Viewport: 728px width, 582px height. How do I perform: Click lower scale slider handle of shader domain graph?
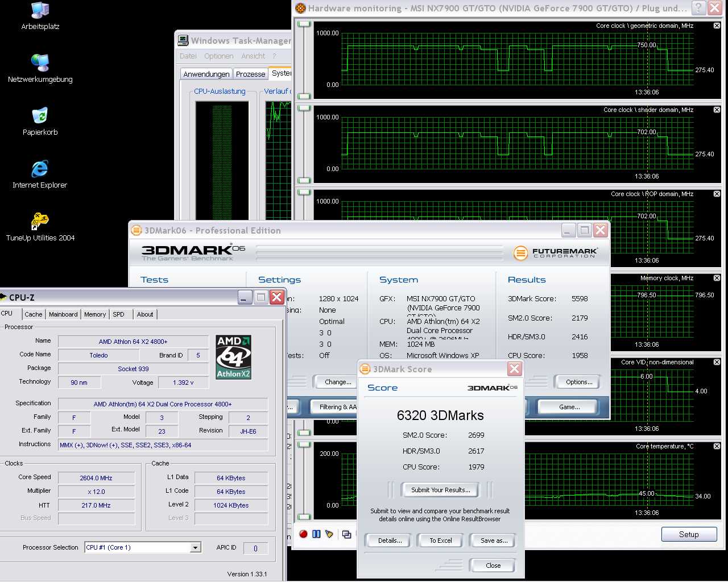(304, 180)
